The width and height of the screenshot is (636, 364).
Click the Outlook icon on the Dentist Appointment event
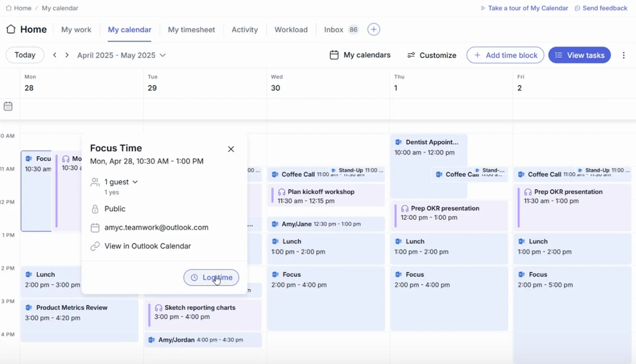coord(398,142)
